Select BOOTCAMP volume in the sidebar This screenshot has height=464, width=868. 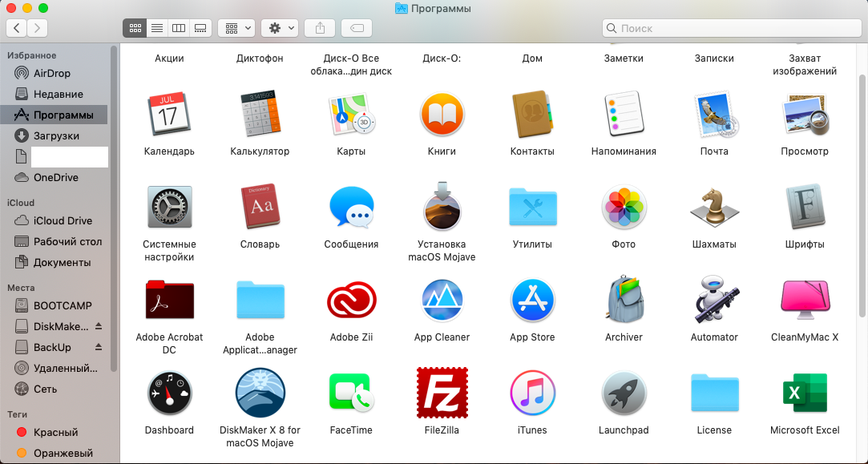55,305
